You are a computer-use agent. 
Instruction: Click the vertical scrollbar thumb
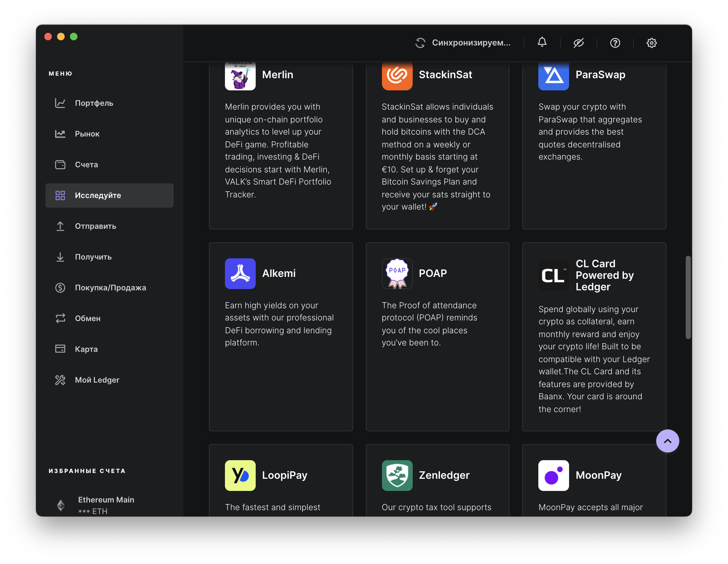tap(688, 297)
